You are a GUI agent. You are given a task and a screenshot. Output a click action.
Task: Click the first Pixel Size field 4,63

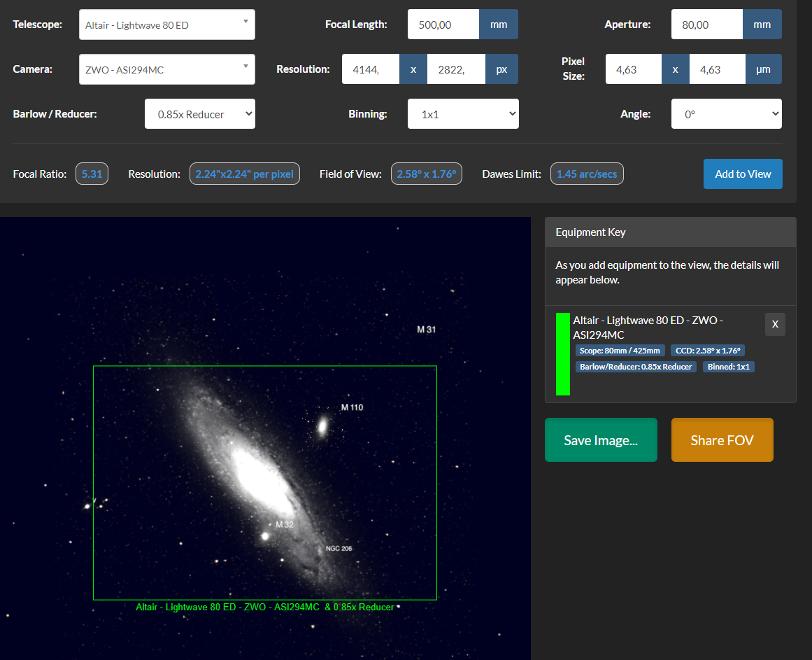pyautogui.click(x=634, y=69)
